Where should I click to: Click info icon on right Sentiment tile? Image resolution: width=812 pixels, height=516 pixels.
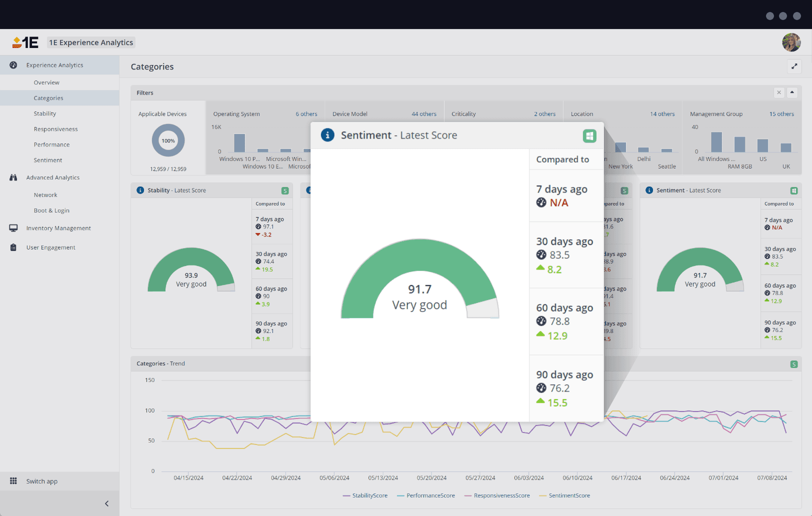tap(649, 190)
